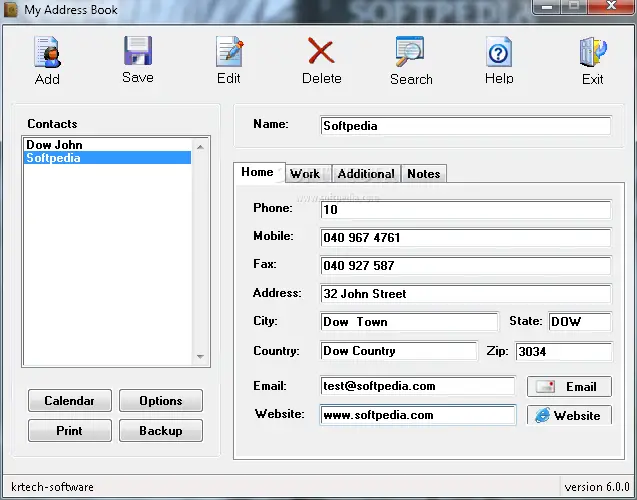Close the My Address Book window
This screenshot has width=637, height=500.
[x=611, y=6]
